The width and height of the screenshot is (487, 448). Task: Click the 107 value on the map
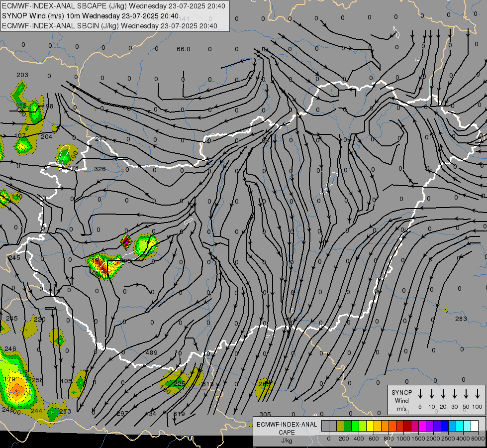[x=20, y=135]
